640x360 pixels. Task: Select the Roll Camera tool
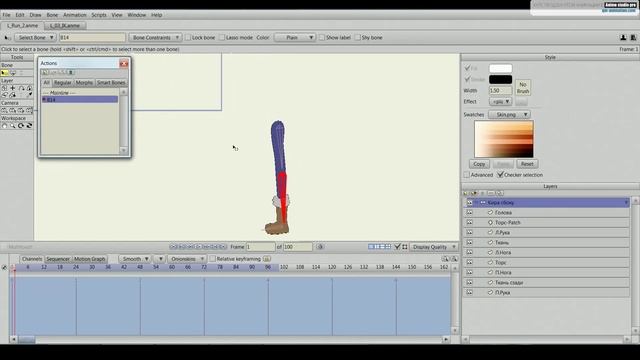tap(21, 110)
